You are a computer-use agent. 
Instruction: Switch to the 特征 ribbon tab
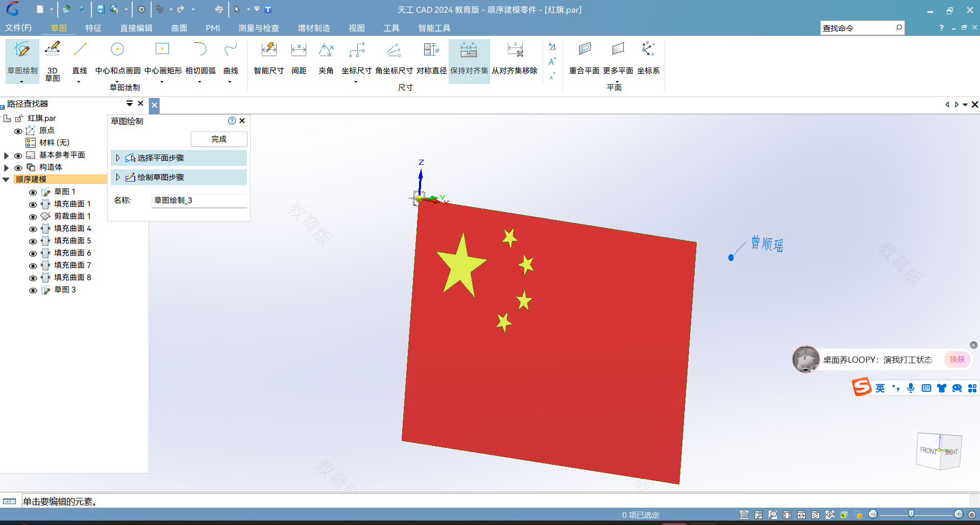pos(93,28)
